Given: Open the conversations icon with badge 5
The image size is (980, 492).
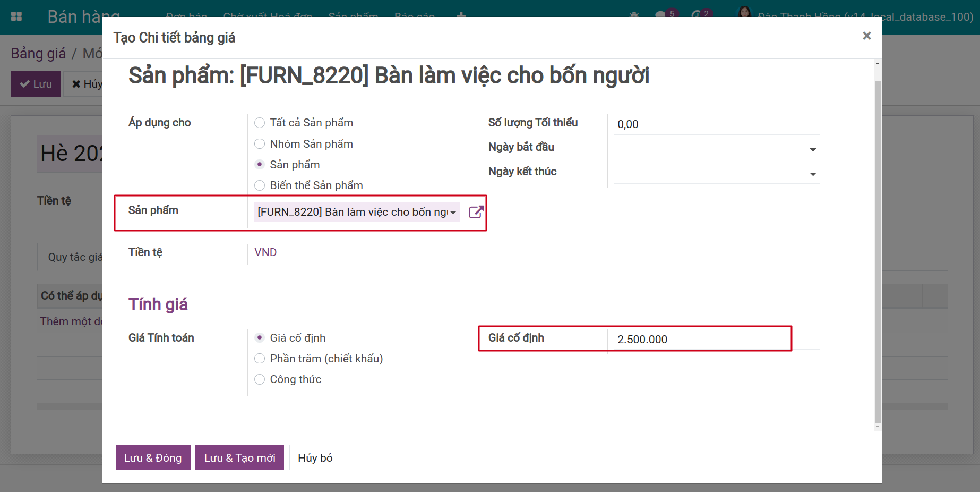Looking at the screenshot, I should tap(666, 14).
